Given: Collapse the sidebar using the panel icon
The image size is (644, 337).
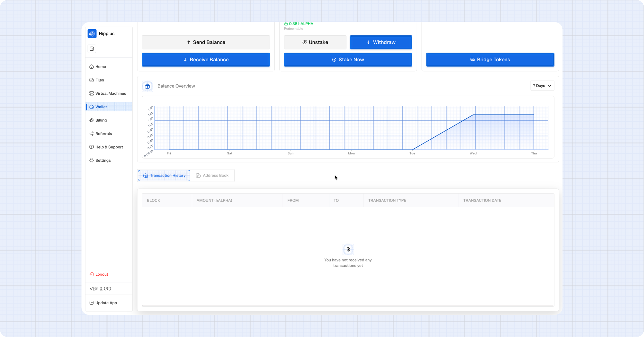Looking at the screenshot, I should [92, 49].
